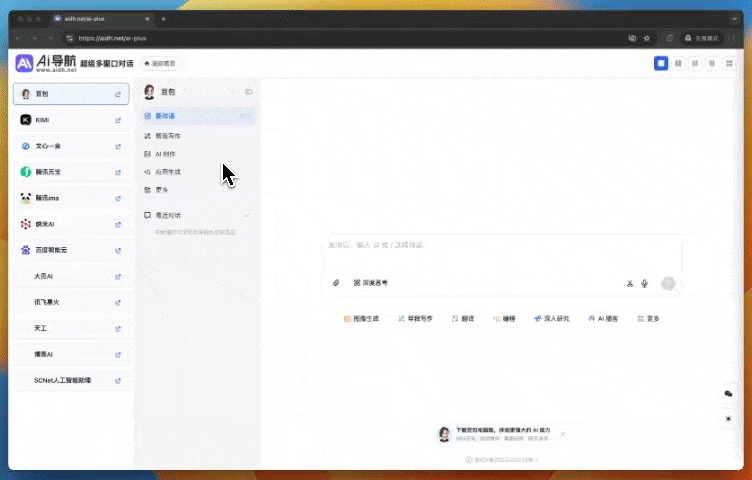Click the 无痕模式 incognito indicator
The image size is (752, 480).
[702, 38]
